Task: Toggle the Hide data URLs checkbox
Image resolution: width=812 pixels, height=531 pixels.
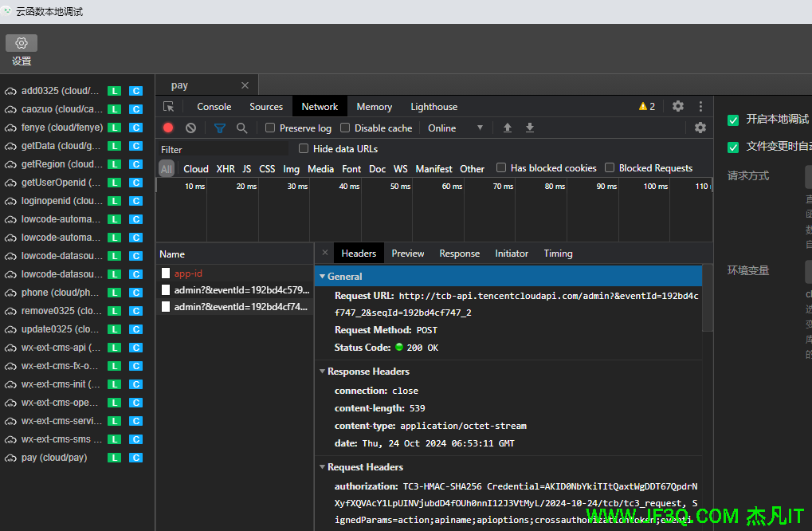Action: click(x=304, y=148)
